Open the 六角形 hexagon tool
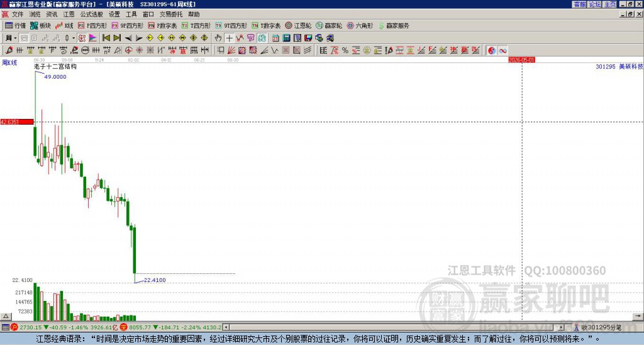Image resolution: width=644 pixels, height=345 pixels. point(360,25)
